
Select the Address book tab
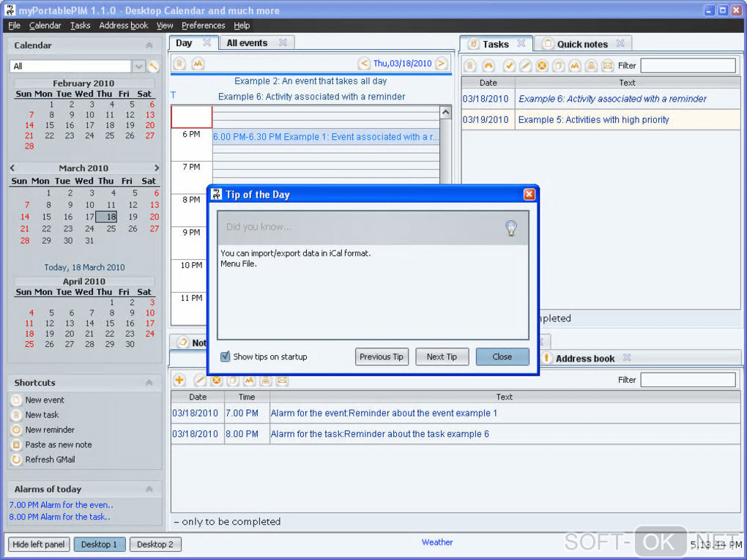point(585,359)
